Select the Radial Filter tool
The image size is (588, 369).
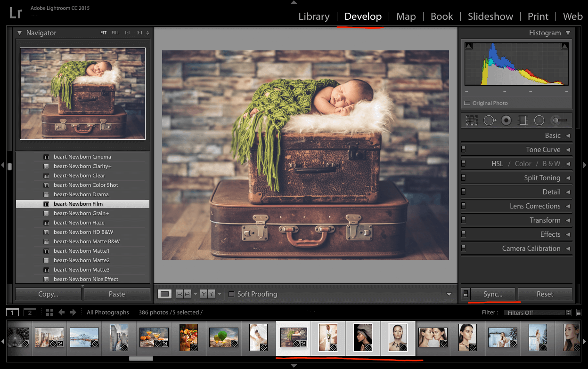(539, 120)
